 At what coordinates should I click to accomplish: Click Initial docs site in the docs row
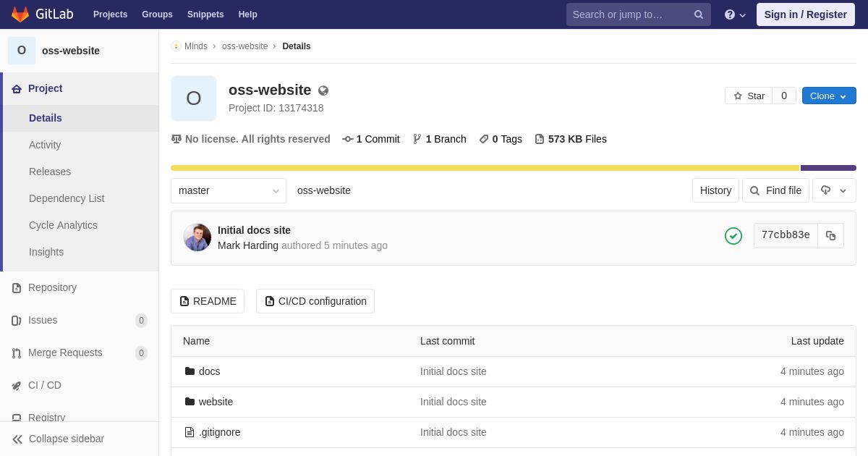point(454,371)
